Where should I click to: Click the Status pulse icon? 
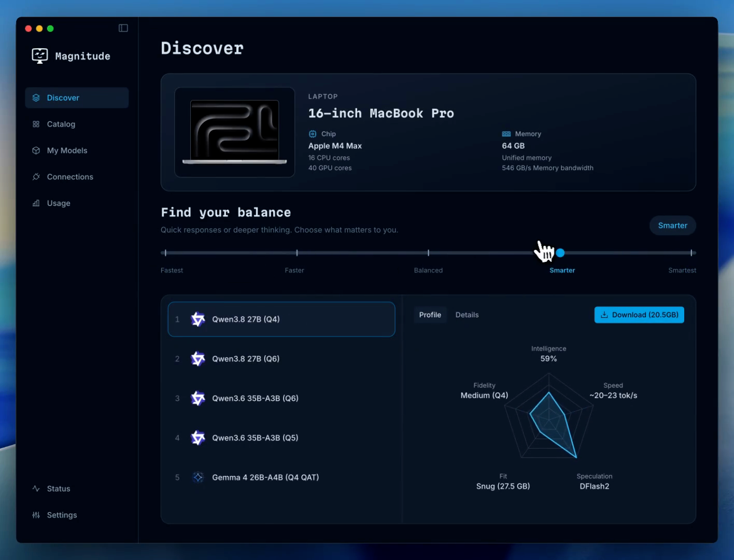36,488
